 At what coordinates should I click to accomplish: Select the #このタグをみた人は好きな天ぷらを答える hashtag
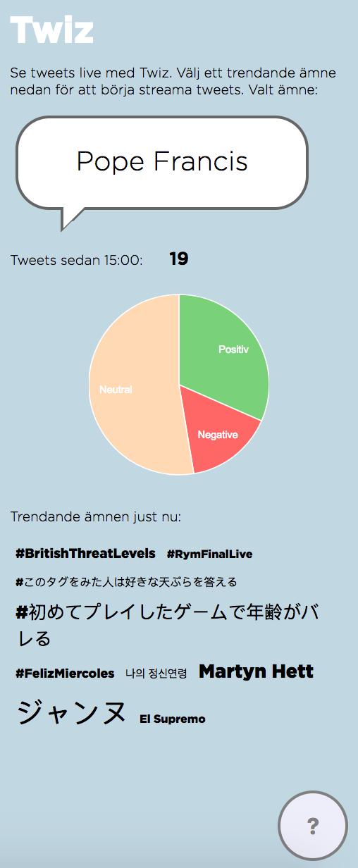coord(126,582)
